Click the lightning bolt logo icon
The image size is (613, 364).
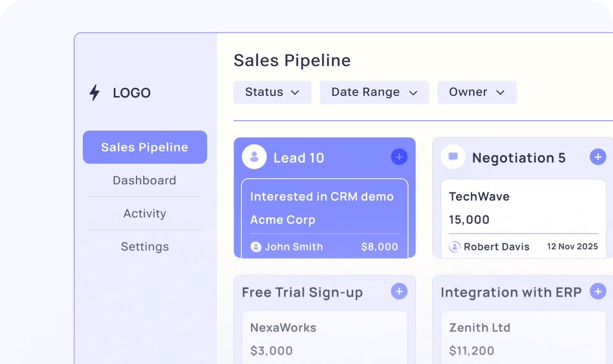point(94,93)
